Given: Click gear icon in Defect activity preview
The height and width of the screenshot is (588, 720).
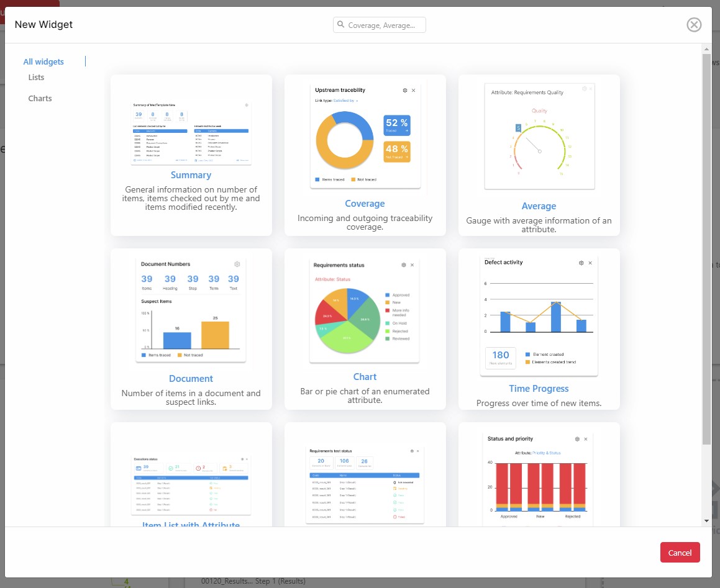Looking at the screenshot, I should pos(581,263).
